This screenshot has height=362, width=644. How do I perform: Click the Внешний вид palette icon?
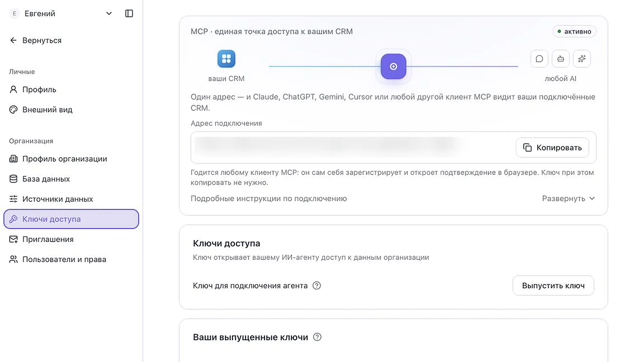pyautogui.click(x=13, y=109)
